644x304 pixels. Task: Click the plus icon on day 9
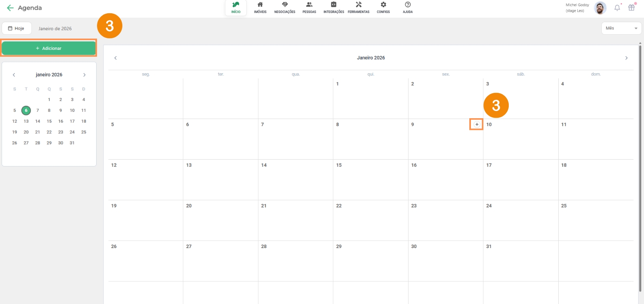[x=477, y=124]
